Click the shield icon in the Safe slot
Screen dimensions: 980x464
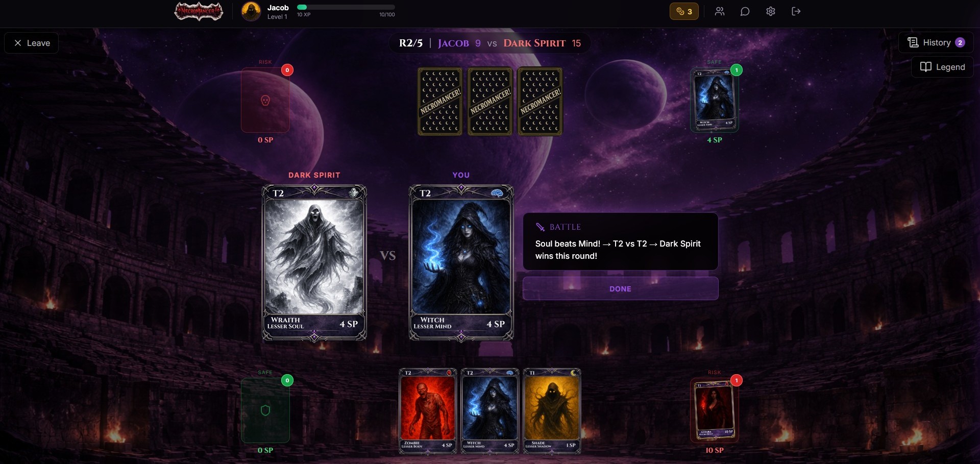coord(265,410)
